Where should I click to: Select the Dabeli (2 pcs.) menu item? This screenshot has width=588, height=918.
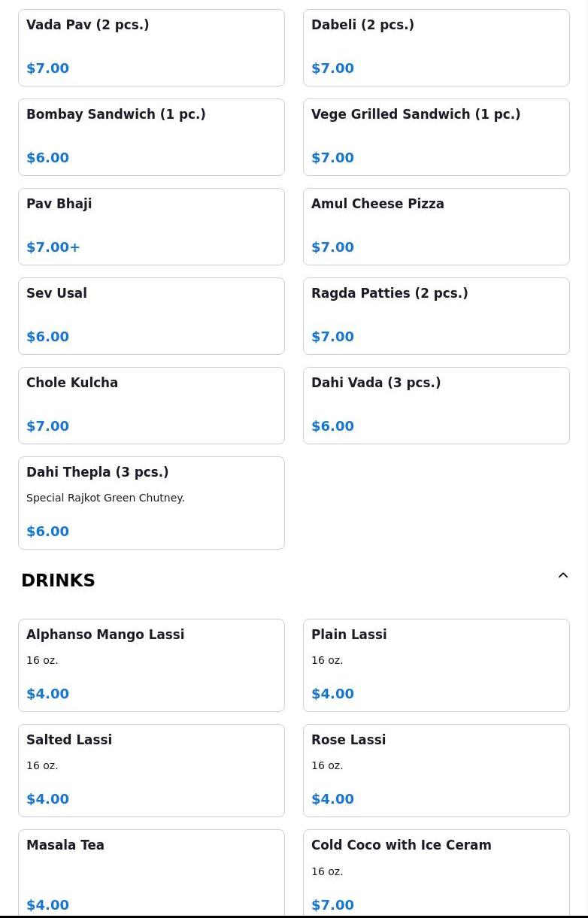coord(436,47)
